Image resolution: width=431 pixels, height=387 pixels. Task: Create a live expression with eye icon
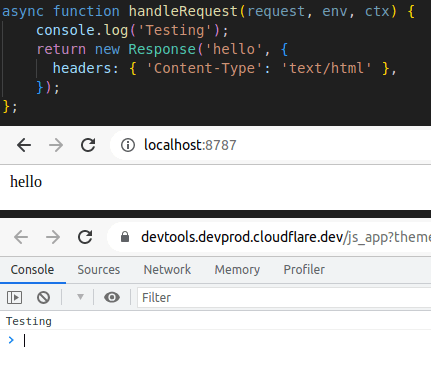112,297
